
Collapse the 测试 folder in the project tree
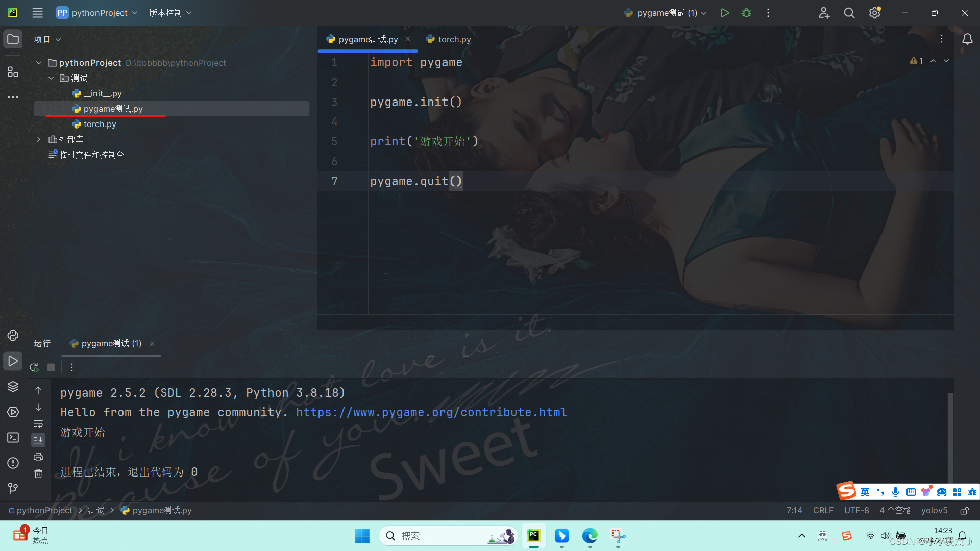(x=51, y=78)
